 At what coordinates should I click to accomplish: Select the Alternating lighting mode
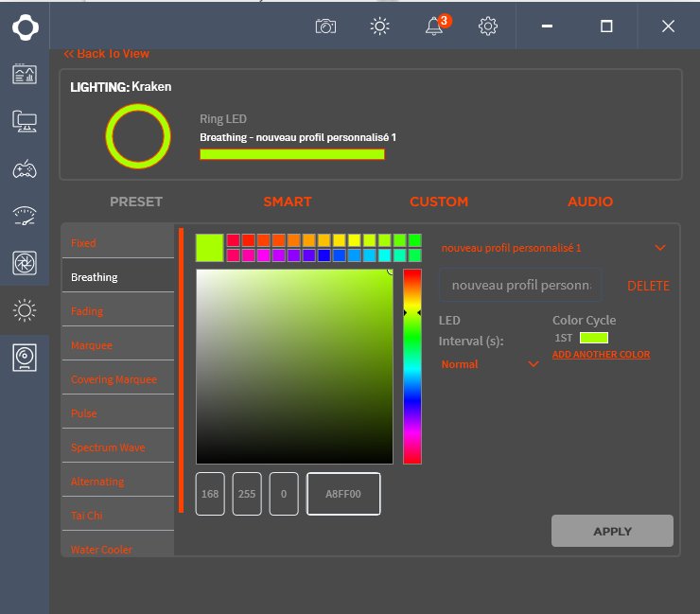[x=118, y=482]
